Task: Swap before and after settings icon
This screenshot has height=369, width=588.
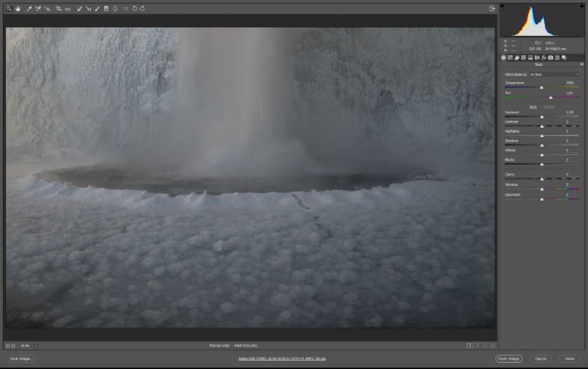Action: coord(478,346)
